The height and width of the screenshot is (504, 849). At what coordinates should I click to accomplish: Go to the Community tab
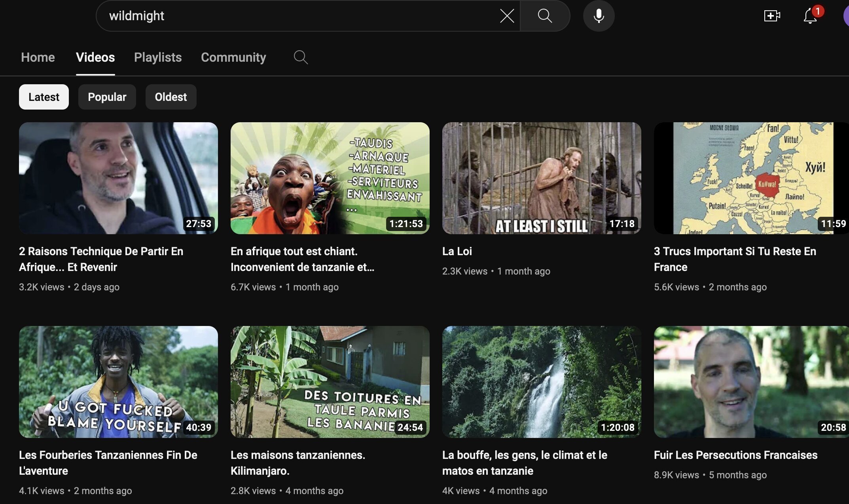[233, 57]
